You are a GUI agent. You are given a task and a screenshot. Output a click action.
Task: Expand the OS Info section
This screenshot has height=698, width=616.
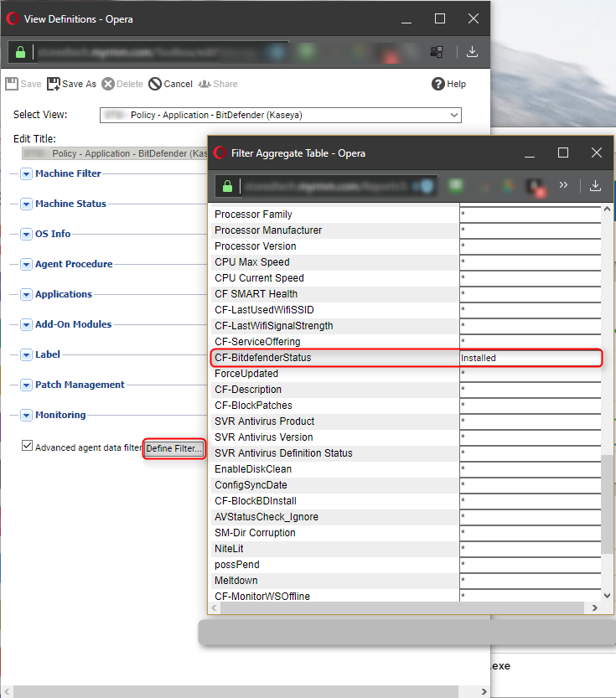(26, 234)
